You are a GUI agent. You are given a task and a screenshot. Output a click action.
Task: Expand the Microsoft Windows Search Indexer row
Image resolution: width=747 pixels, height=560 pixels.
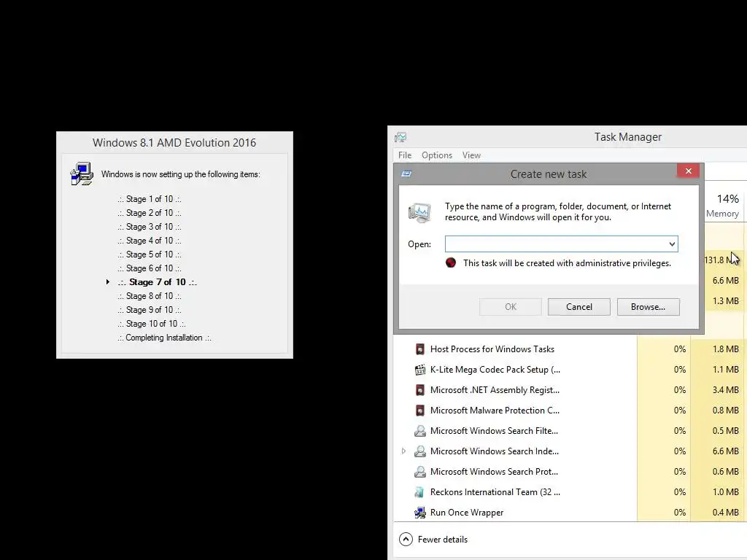[x=403, y=451]
